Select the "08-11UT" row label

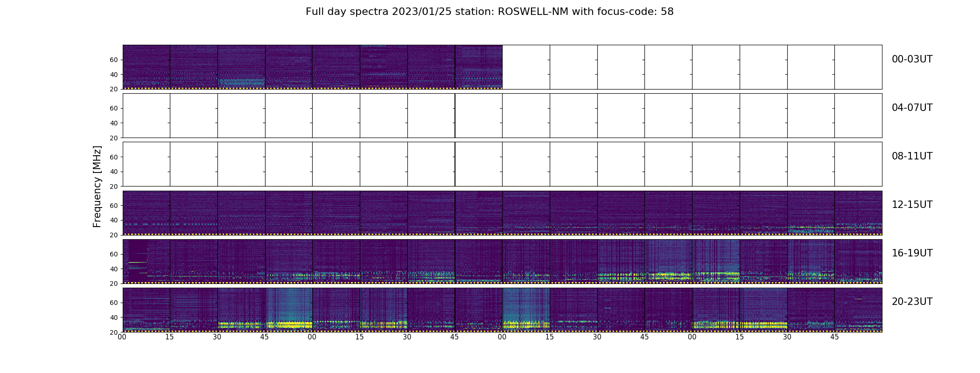coord(912,156)
